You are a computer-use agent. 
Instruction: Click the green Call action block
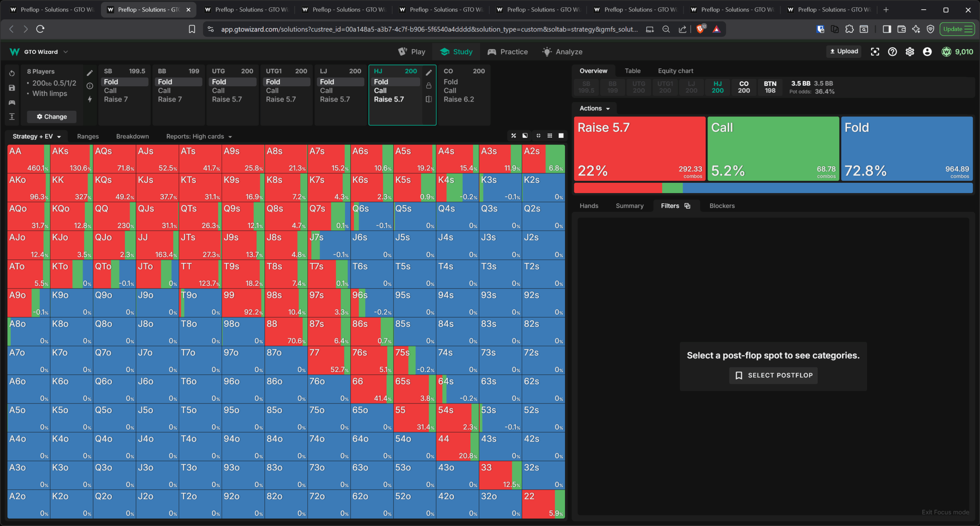(773, 149)
